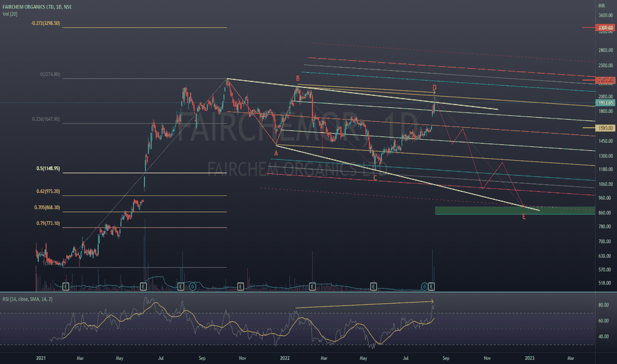Select the 0(2274.80) Fibonacci level label
Image resolution: width=617 pixels, height=364 pixels.
pos(50,74)
